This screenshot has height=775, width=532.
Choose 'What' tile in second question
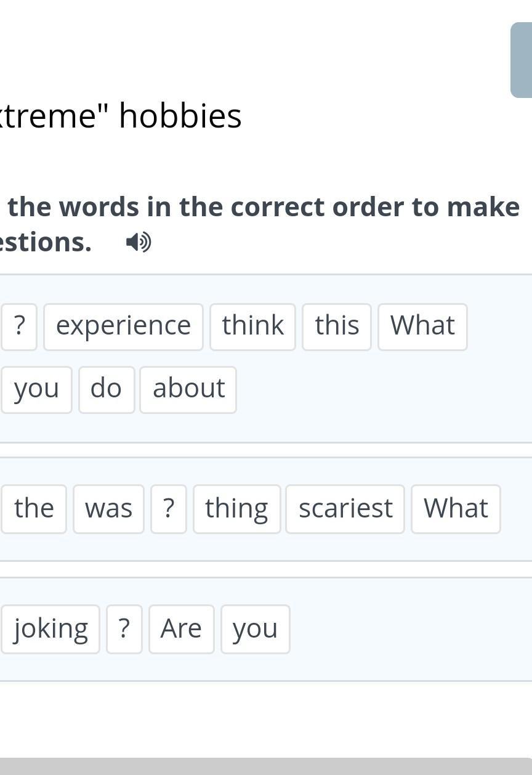pyautogui.click(x=456, y=509)
